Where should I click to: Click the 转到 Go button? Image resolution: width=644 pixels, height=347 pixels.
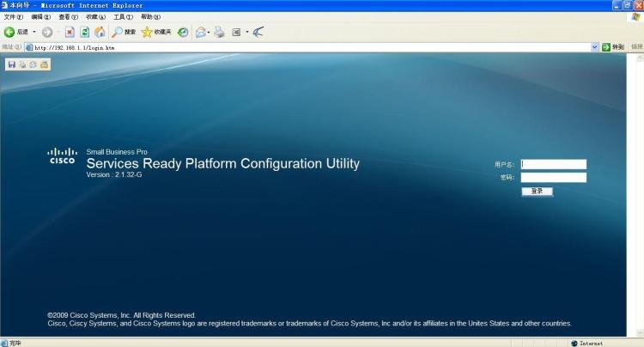point(613,47)
